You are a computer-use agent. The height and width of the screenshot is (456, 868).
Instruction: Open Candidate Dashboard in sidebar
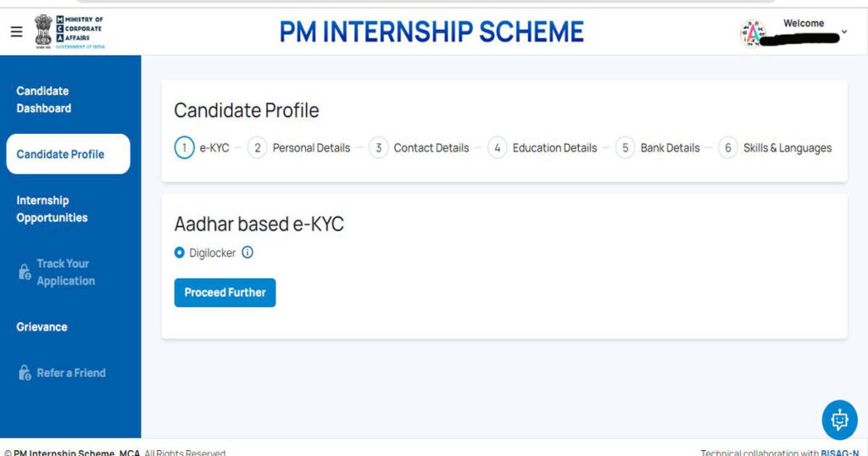(x=44, y=100)
